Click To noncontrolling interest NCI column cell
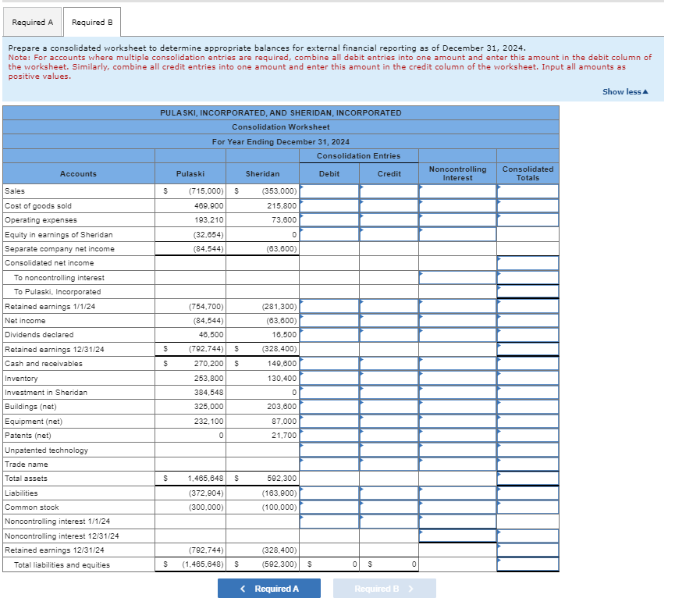Screen dimensions: 700x598 (457, 277)
